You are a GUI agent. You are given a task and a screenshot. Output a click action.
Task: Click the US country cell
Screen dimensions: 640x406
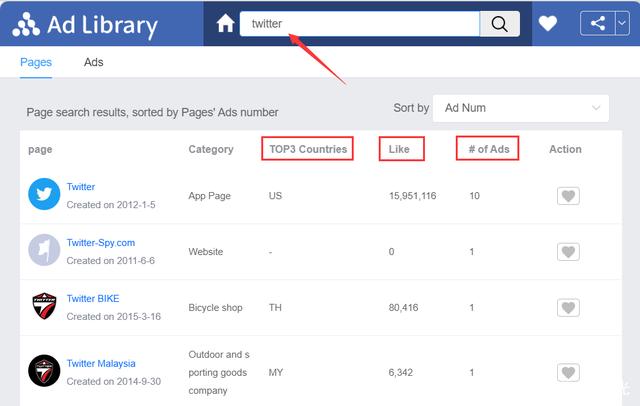275,196
